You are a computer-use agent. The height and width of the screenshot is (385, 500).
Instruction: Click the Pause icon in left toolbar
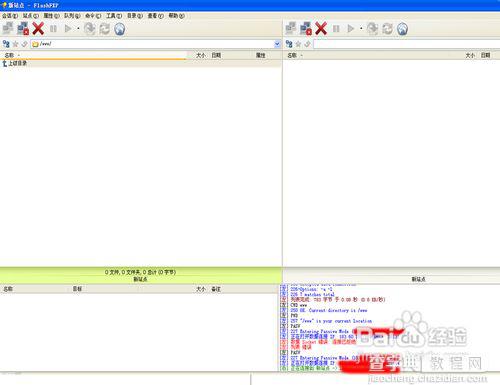point(53,29)
